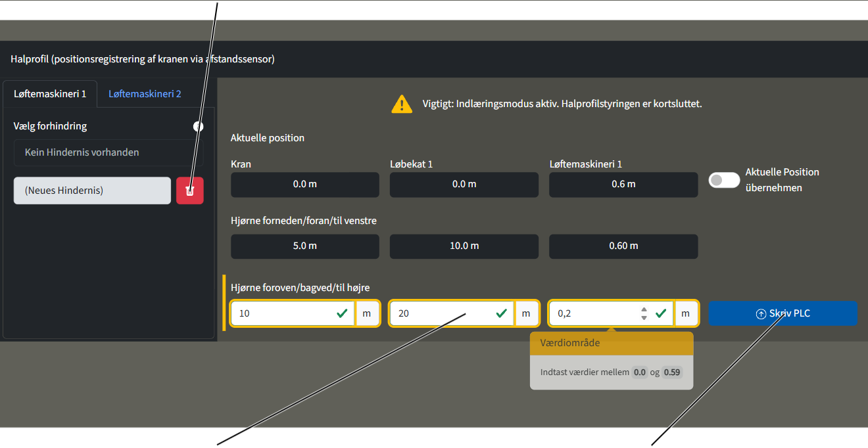Image resolution: width=868 pixels, height=448 pixels.
Task: Click lower corner value 0.60 m
Action: [x=623, y=246]
